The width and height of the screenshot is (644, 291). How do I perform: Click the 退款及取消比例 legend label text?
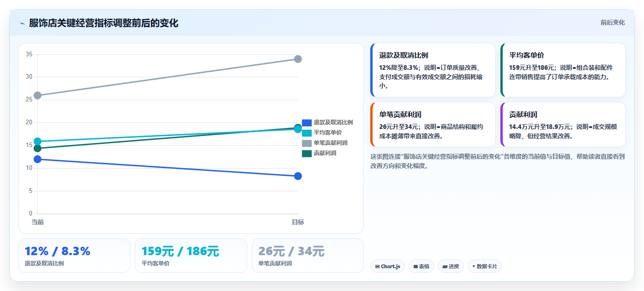click(x=333, y=122)
